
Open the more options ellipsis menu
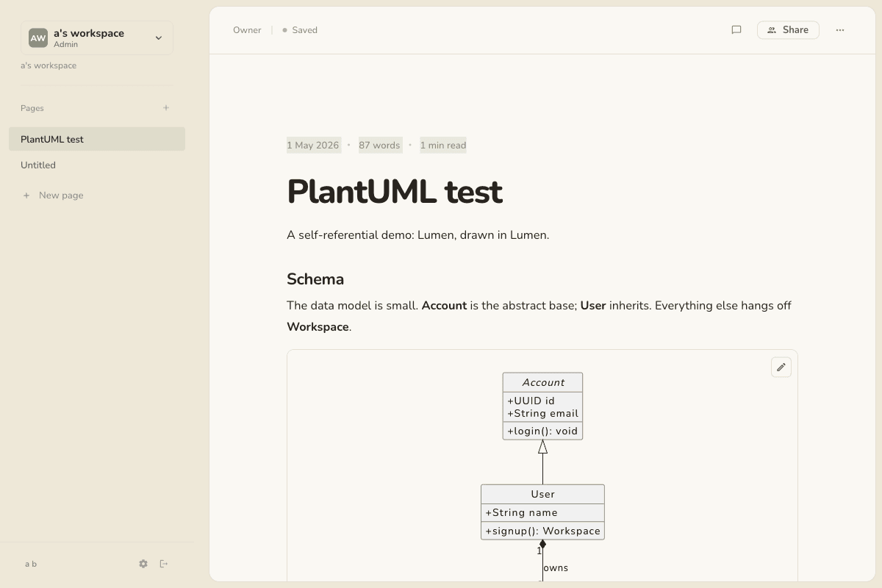coord(840,30)
